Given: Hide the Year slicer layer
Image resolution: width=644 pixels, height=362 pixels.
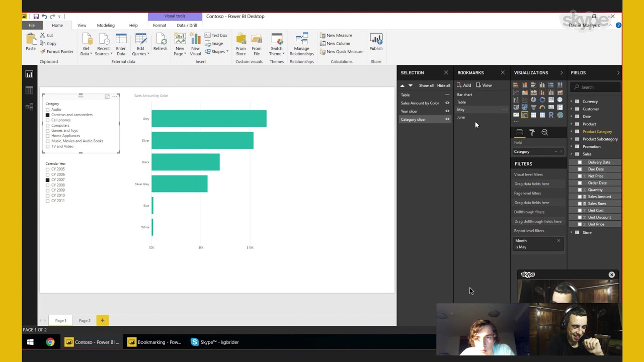Looking at the screenshot, I should [447, 111].
